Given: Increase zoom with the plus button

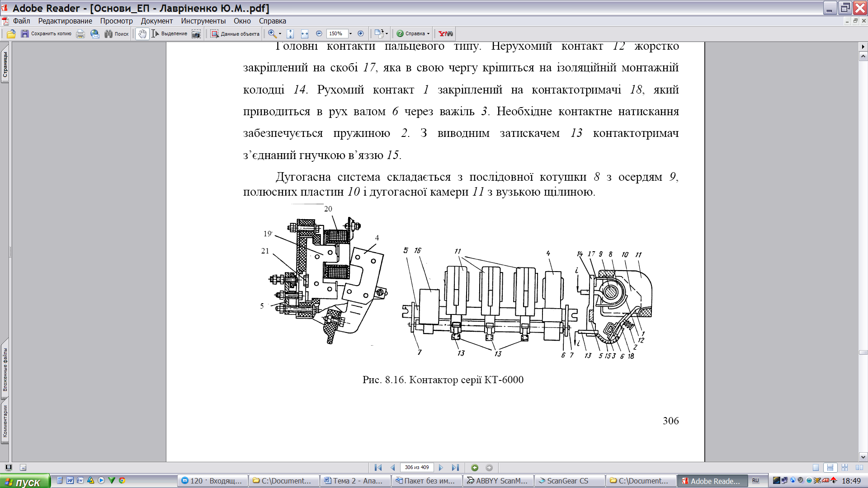Looking at the screenshot, I should click(360, 34).
